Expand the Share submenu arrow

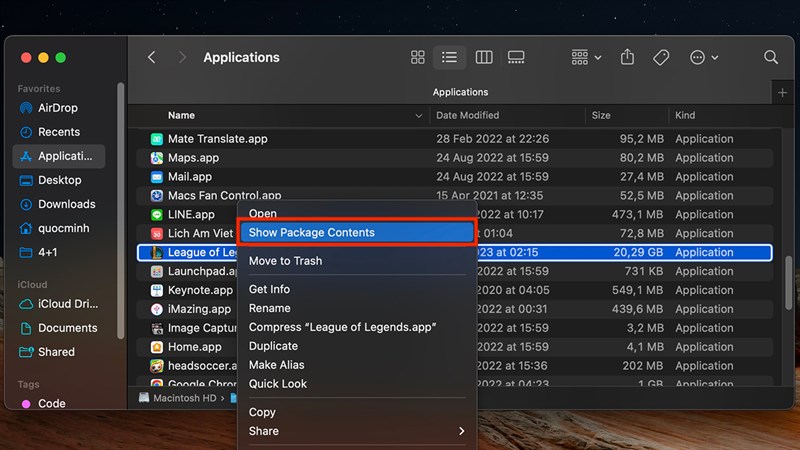point(461,431)
